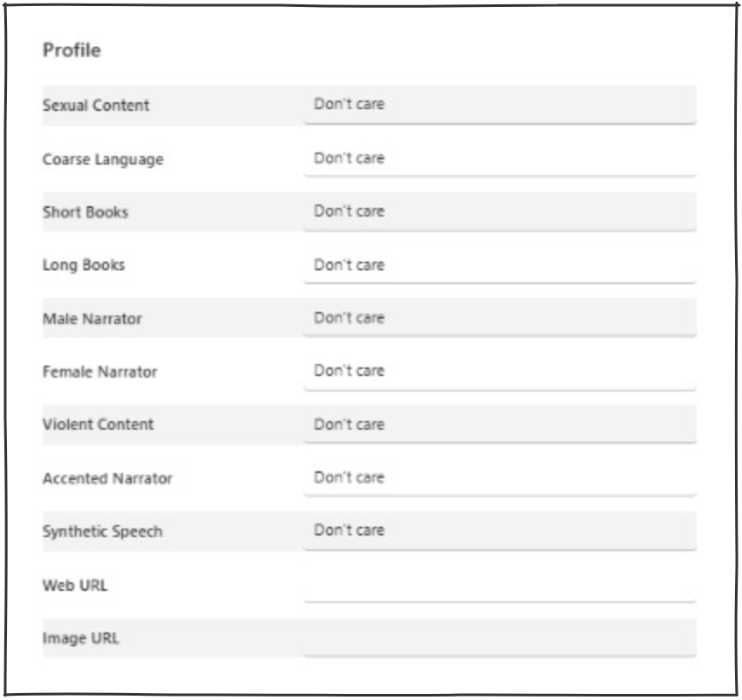The width and height of the screenshot is (742, 700).
Task: Click the Male Narrator label
Action: [x=92, y=319]
